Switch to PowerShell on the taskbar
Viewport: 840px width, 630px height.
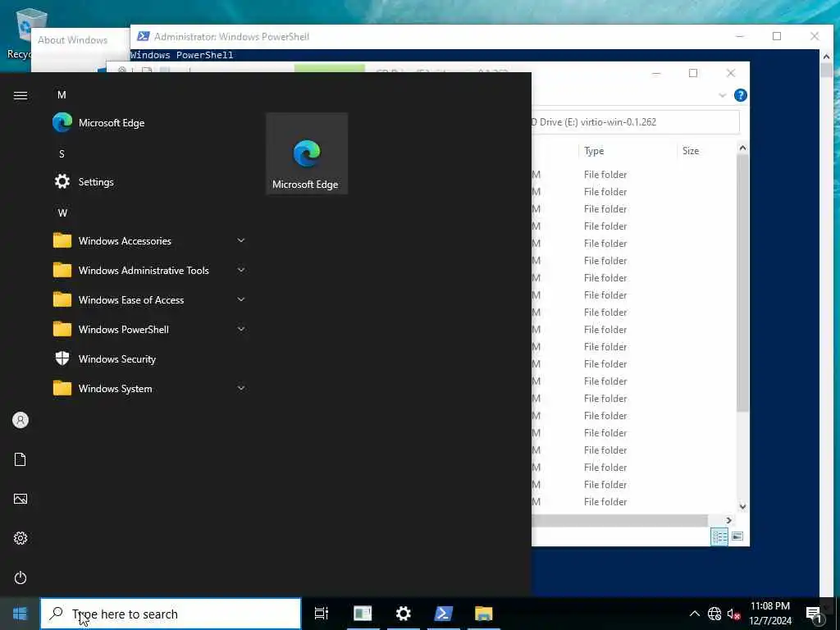(x=444, y=614)
